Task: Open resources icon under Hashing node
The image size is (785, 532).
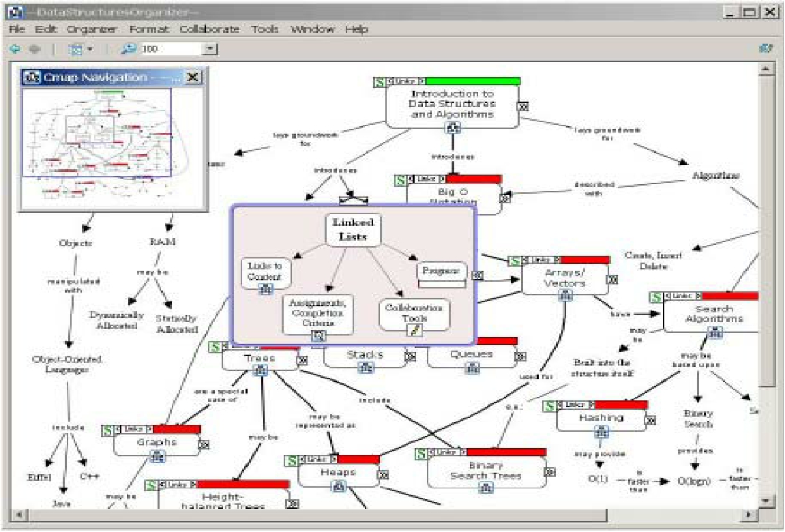Action: (602, 432)
